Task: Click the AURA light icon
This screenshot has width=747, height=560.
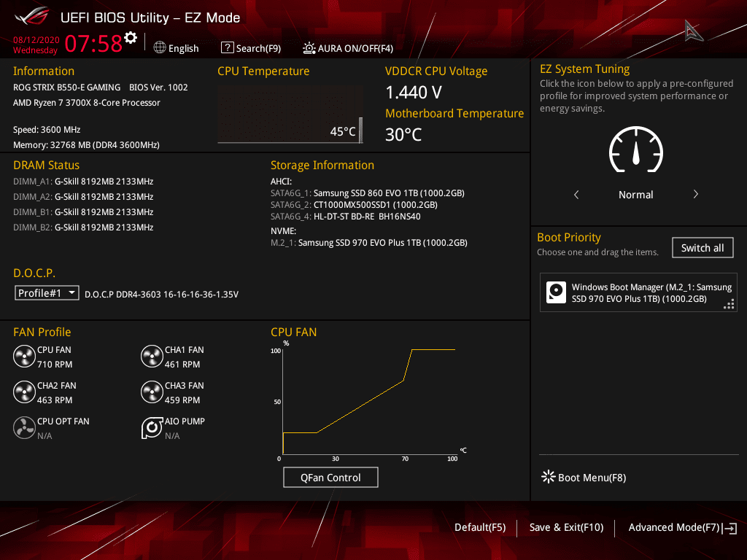Action: tap(309, 48)
